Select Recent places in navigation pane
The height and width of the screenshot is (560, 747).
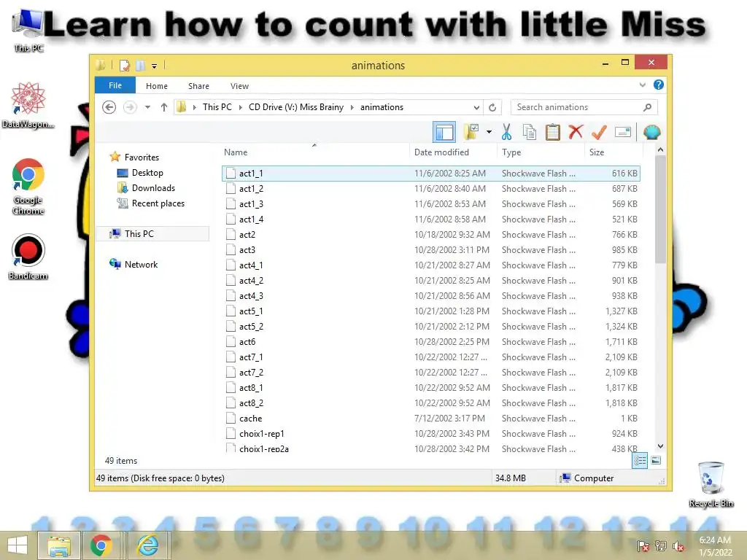click(158, 203)
